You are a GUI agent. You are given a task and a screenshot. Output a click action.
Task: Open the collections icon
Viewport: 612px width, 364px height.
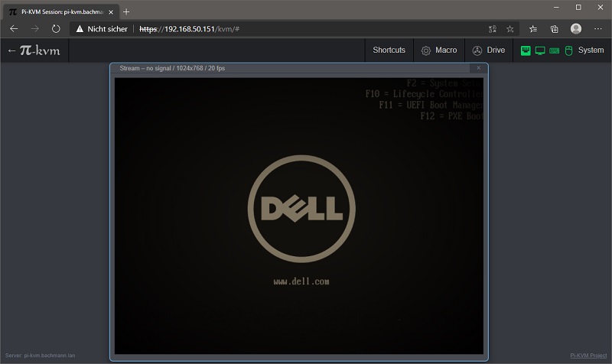554,29
